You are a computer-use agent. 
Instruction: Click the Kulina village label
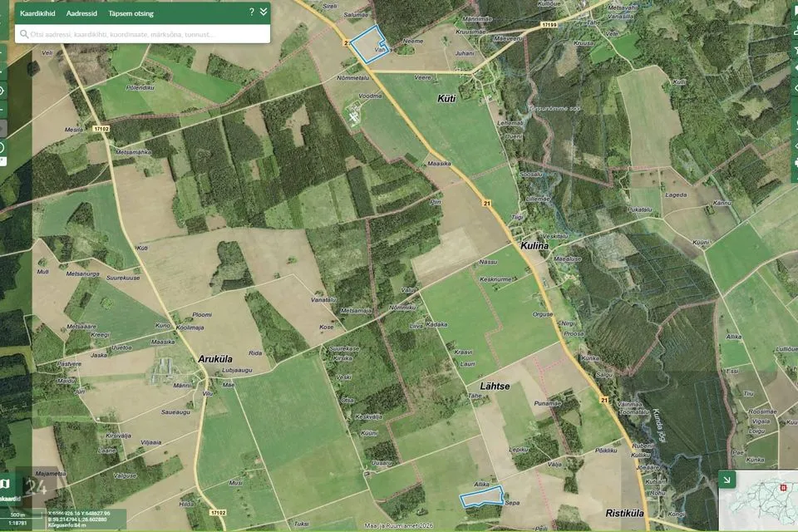pyautogui.click(x=534, y=245)
